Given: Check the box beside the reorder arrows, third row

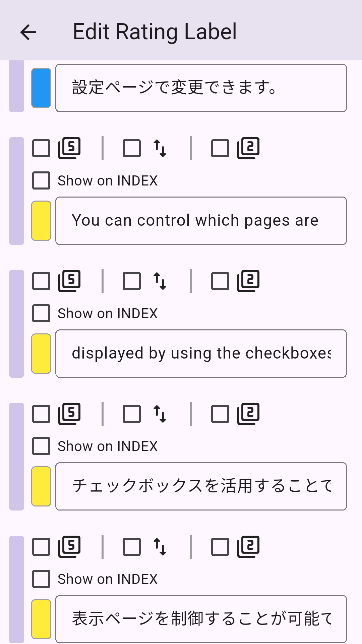Looking at the screenshot, I should click(x=131, y=413).
